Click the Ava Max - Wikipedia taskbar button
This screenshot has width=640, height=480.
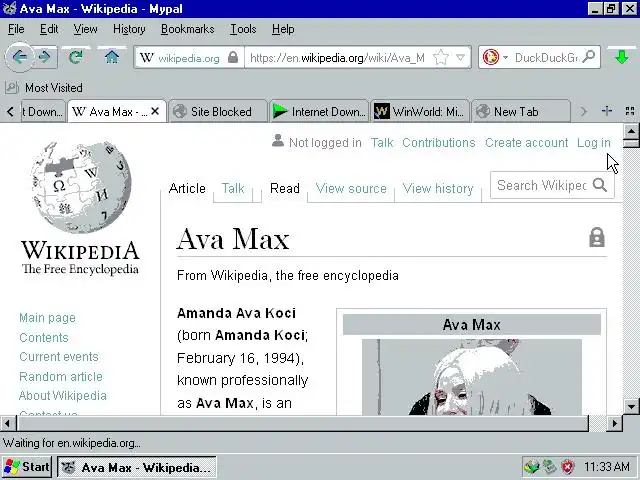click(137, 467)
